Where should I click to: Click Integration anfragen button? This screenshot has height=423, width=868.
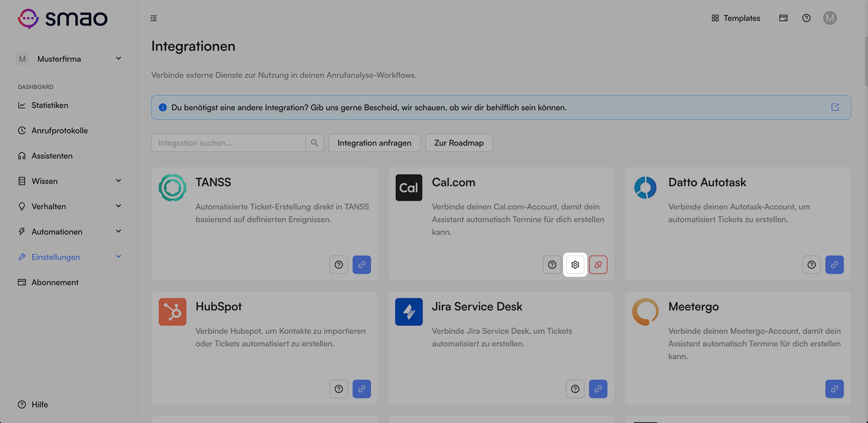[374, 143]
